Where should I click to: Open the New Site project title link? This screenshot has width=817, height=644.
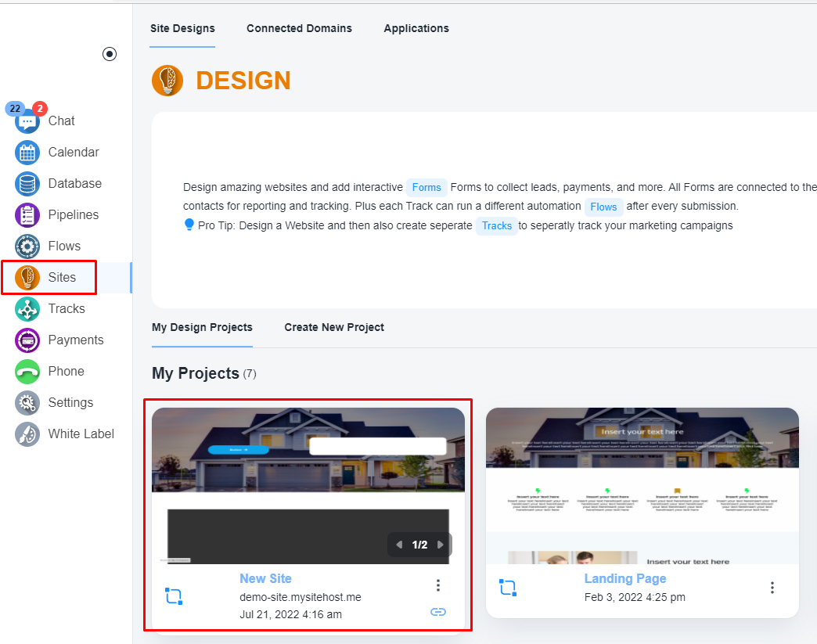[x=265, y=578]
